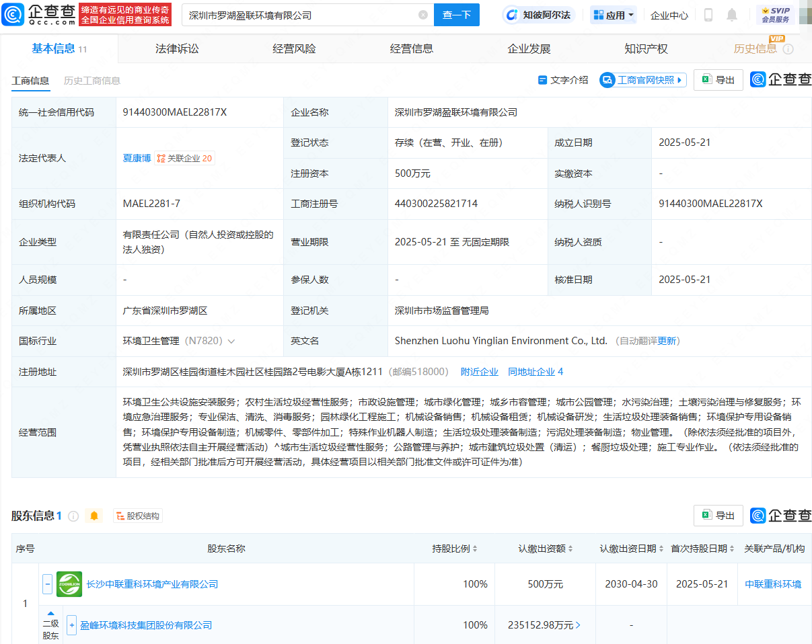Screen dimensions: 812x644
Task: Switch to 经营风险 tab
Action: tap(294, 48)
